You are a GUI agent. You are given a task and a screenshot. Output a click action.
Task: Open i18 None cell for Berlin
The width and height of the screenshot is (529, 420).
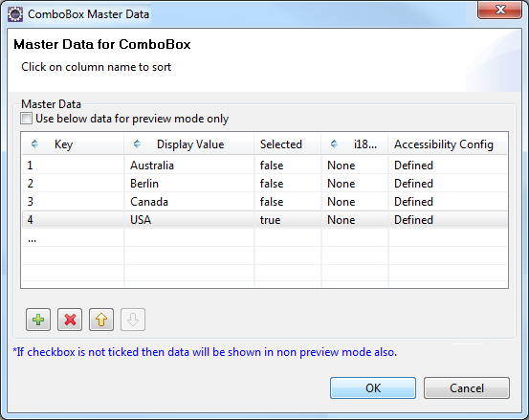[355, 184]
